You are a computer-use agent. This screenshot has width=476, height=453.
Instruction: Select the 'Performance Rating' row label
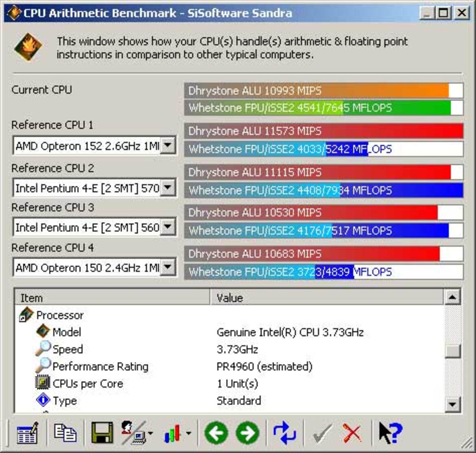(x=100, y=366)
